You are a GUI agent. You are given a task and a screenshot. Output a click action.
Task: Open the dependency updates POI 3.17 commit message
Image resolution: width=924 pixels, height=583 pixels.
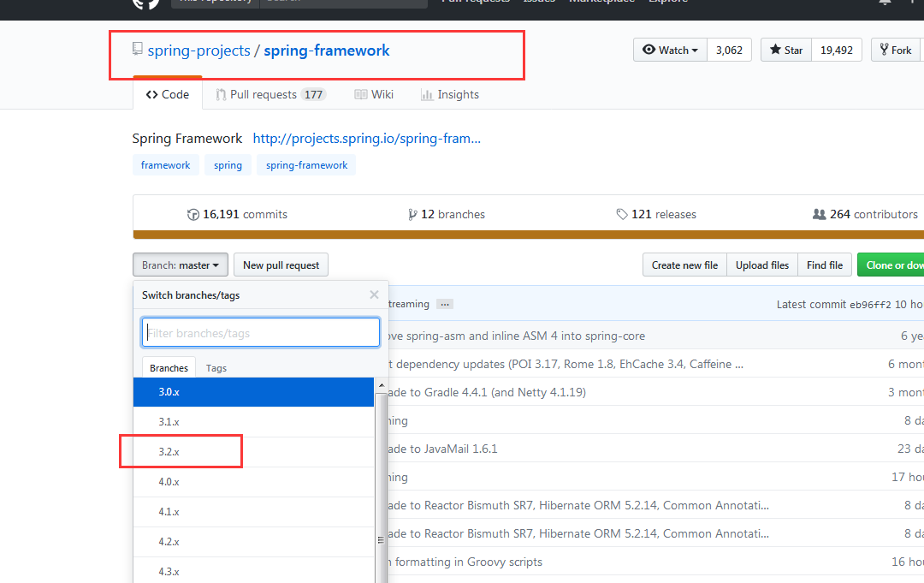tap(566, 365)
